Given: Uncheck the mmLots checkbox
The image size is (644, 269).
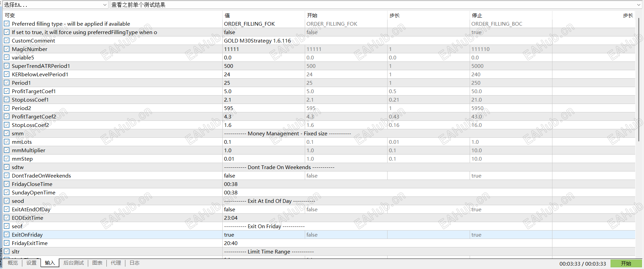Looking at the screenshot, I should click(x=7, y=142).
